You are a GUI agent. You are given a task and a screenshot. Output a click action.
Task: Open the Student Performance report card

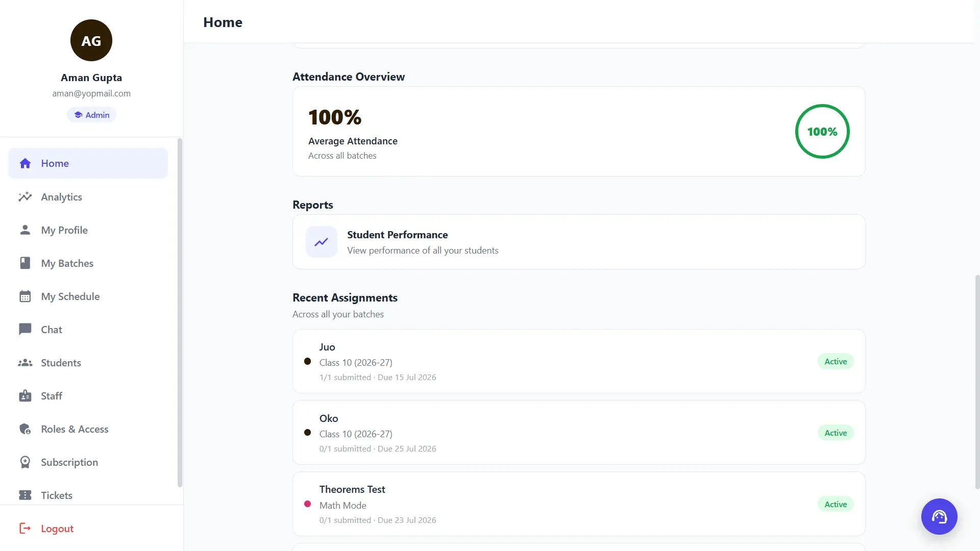(579, 242)
